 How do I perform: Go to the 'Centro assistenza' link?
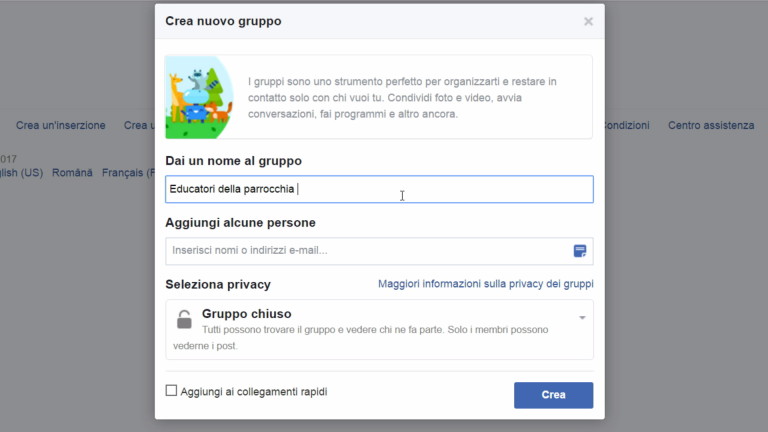click(711, 125)
